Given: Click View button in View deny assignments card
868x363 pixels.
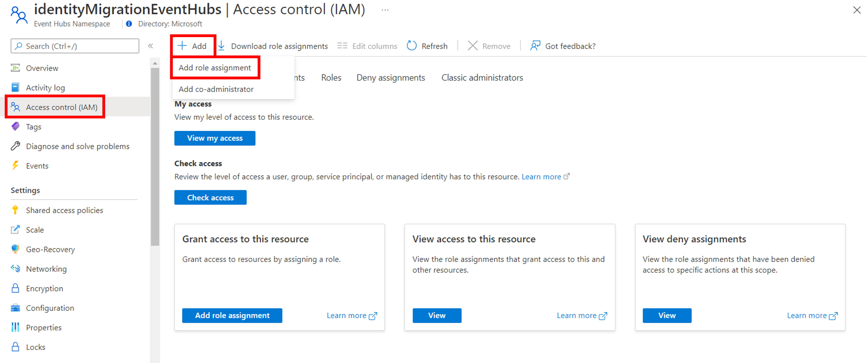Looking at the screenshot, I should click(x=667, y=315).
